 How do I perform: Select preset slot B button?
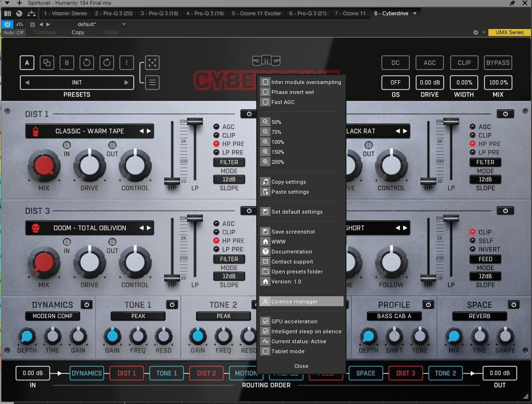[67, 63]
